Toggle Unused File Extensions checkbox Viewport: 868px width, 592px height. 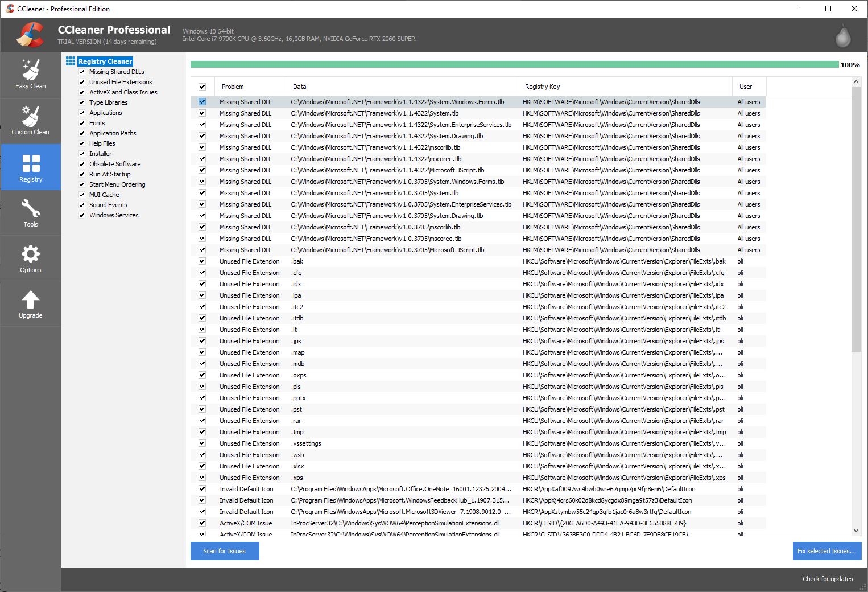pyautogui.click(x=82, y=82)
